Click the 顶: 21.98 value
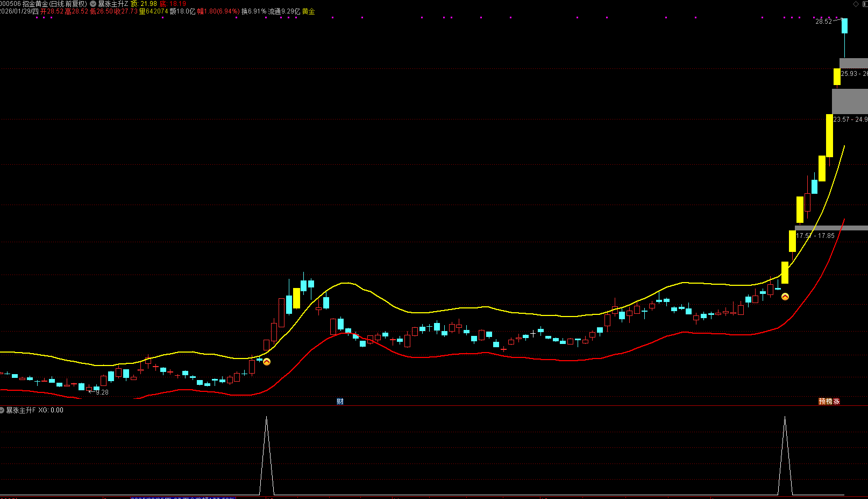 tap(144, 4)
